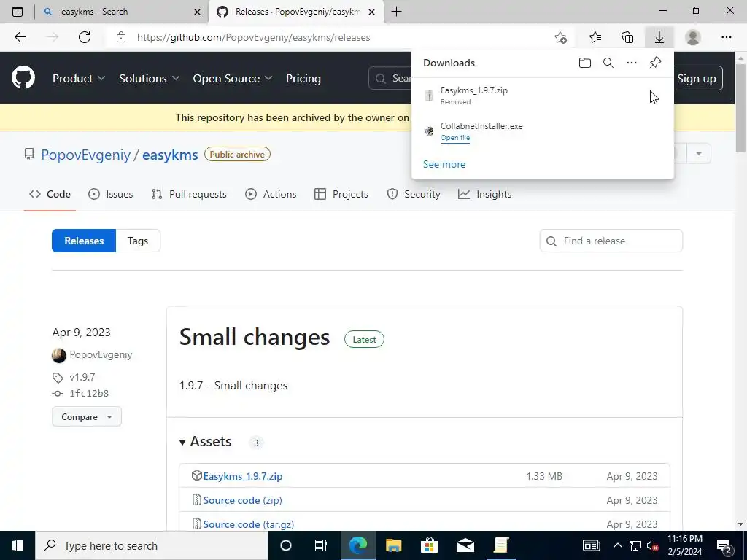View site information lock icon
The image size is (747, 560).
click(121, 37)
